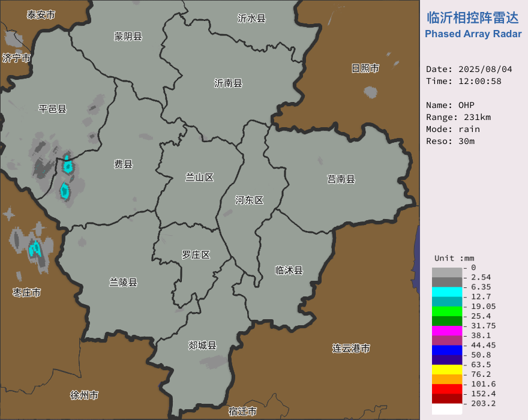Click the 蒙阴县 county label
The height and width of the screenshot is (420, 528).
[x=128, y=37]
